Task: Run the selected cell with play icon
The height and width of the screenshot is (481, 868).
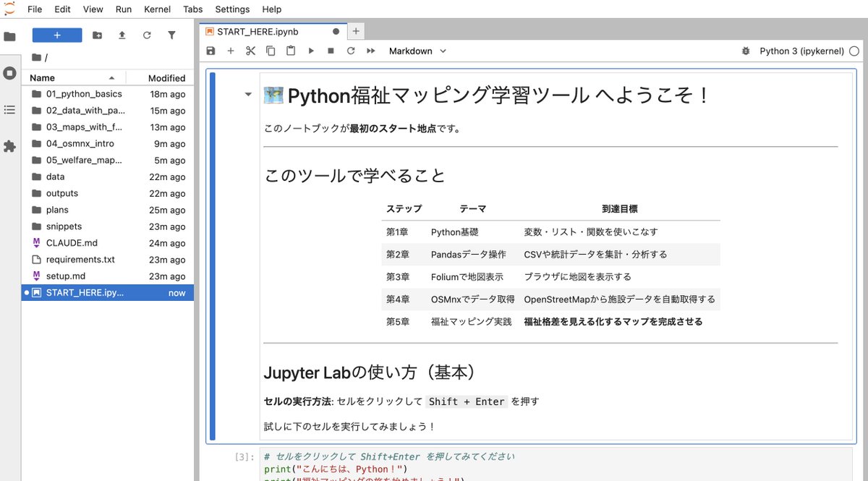Action: pyautogui.click(x=311, y=51)
